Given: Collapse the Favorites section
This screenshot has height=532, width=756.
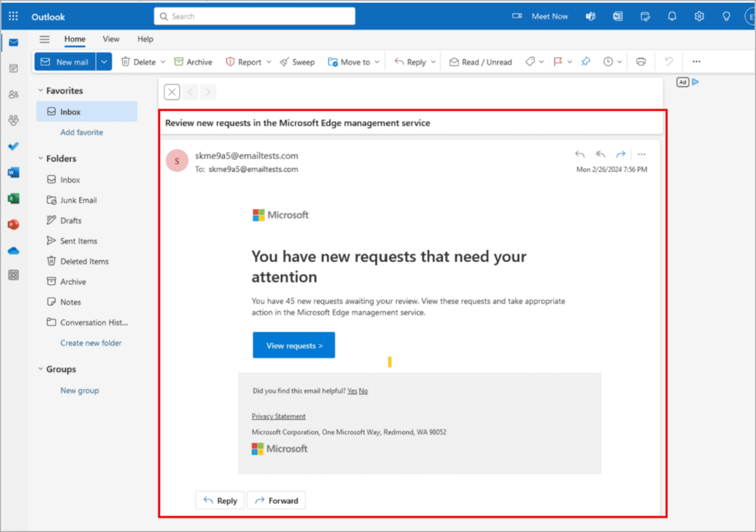Looking at the screenshot, I should coord(40,90).
